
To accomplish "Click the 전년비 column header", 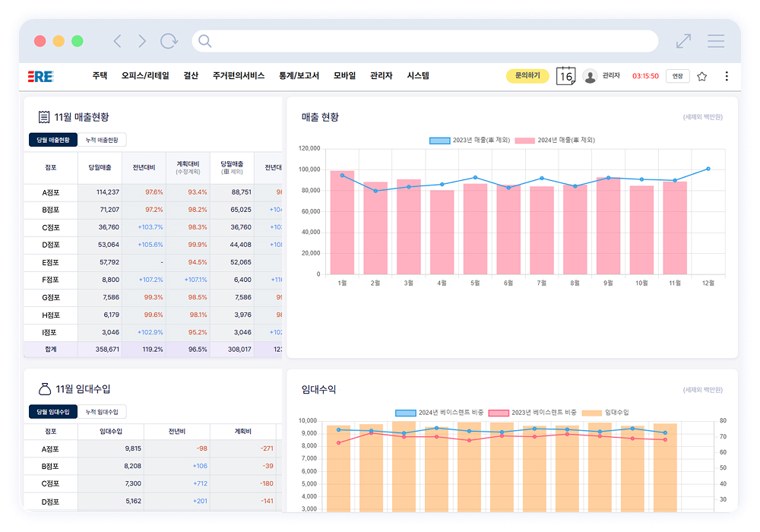I will (177, 431).
